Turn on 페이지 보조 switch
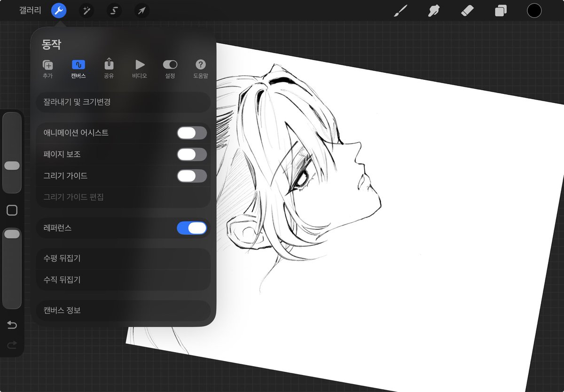This screenshot has width=564, height=392. click(x=192, y=154)
